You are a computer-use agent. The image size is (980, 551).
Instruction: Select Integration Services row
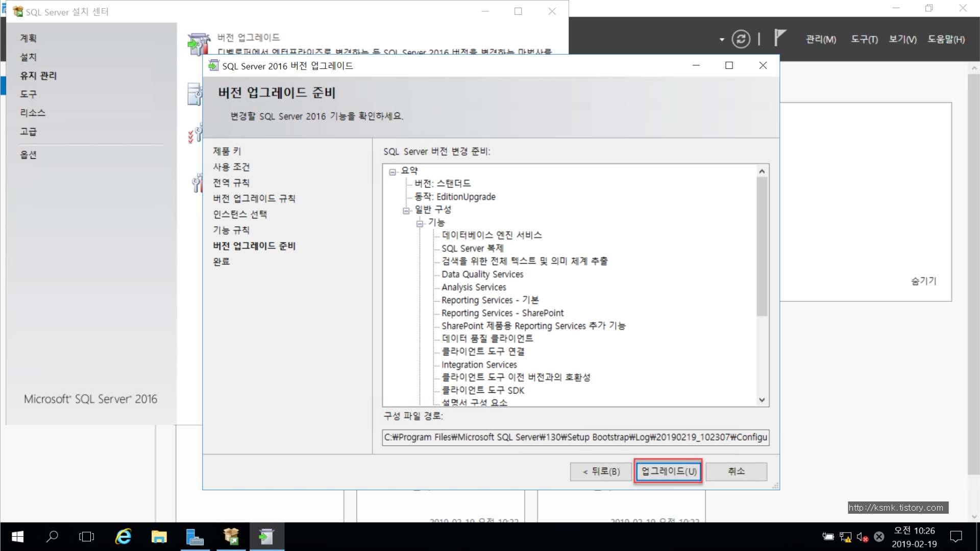coord(479,365)
